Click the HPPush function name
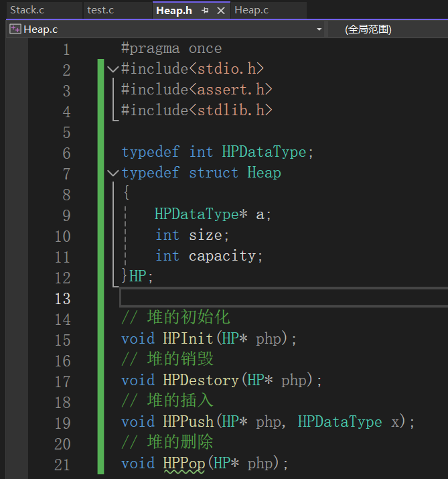This screenshot has width=448, height=479. pyautogui.click(x=188, y=421)
